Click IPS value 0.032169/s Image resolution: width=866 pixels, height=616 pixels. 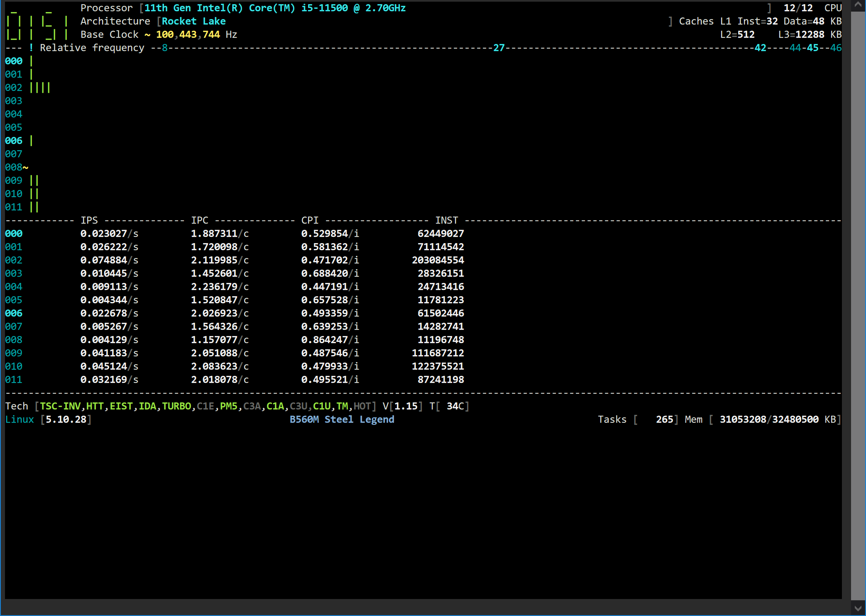tap(109, 380)
